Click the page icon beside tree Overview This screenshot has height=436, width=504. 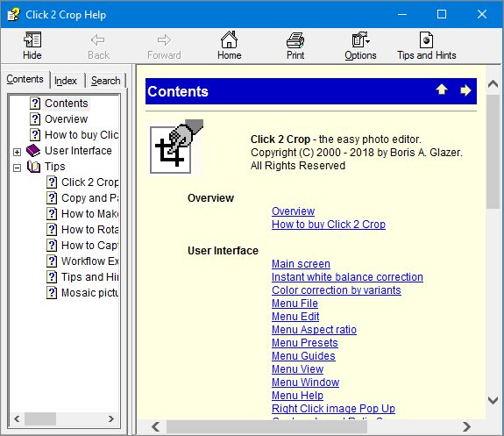click(x=35, y=119)
